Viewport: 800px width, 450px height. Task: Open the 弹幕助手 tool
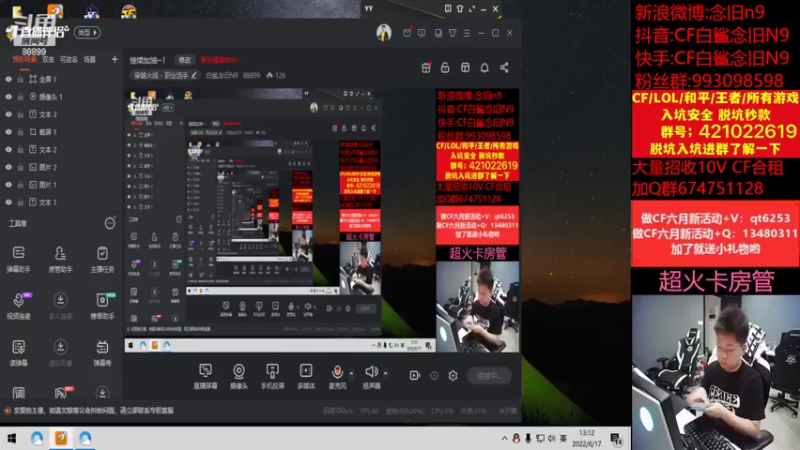(x=18, y=259)
